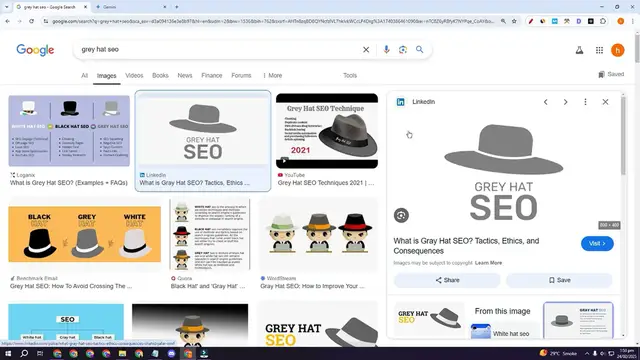This screenshot has height=360, width=640.
Task: Open Search Labs flask icon
Action: point(579,50)
